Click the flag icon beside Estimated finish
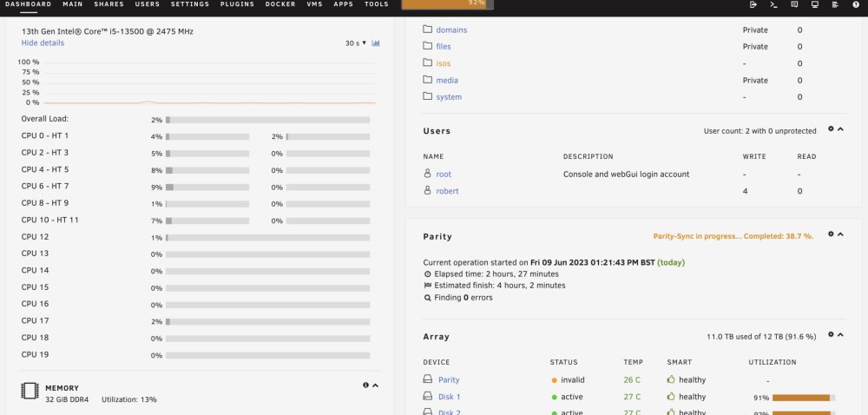Screen dimensions: 868x415 (427, 286)
